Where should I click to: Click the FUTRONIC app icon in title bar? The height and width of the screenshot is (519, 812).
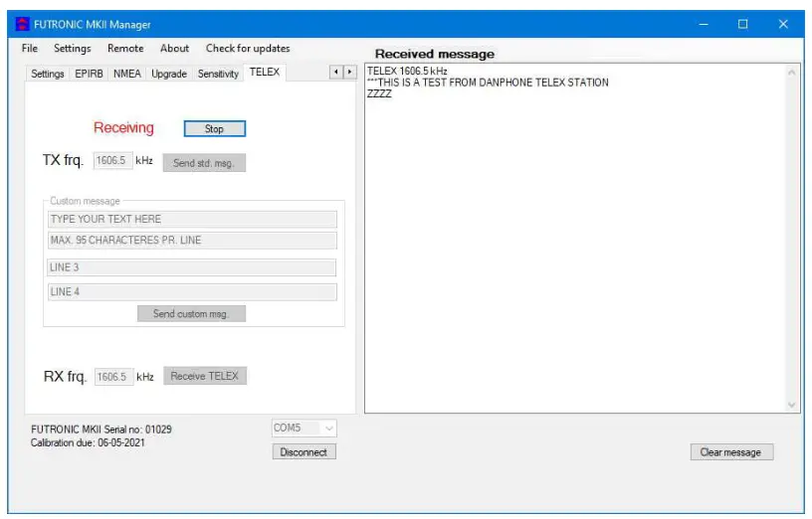[x=23, y=24]
